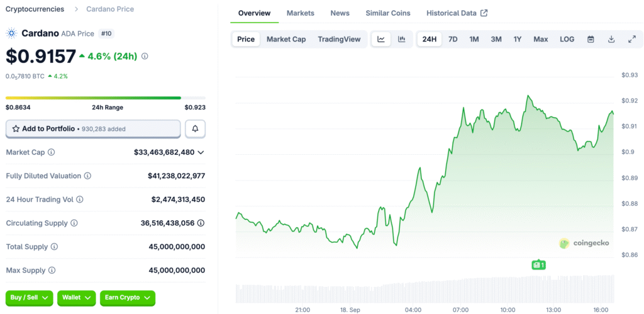The height and width of the screenshot is (314, 644).
Task: Select Market Cap chart mode
Action: pyautogui.click(x=286, y=40)
